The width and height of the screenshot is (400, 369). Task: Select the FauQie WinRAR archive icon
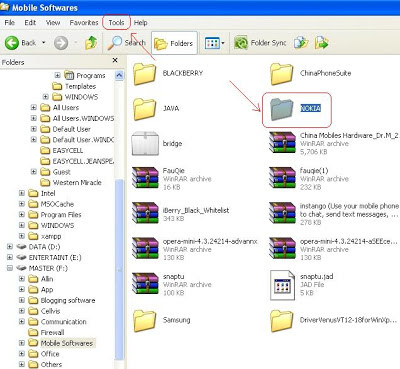tap(145, 178)
